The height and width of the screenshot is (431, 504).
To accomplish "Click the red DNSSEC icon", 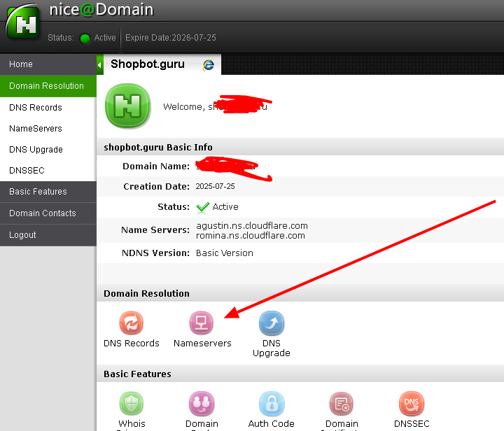I will 411,404.
